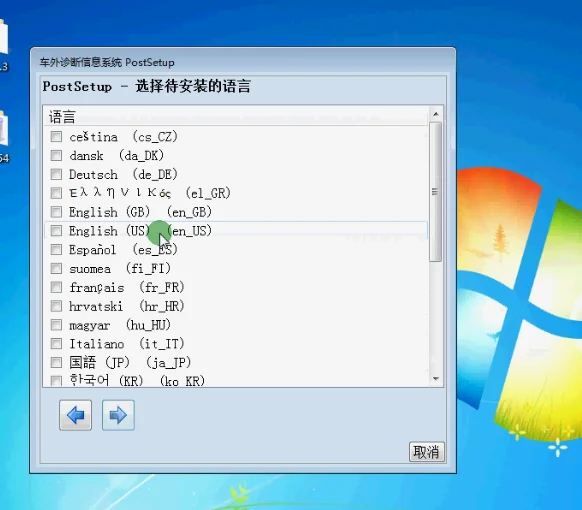582x510 pixels.
Task: Click the scrollbar down arrow
Action: pos(436,379)
